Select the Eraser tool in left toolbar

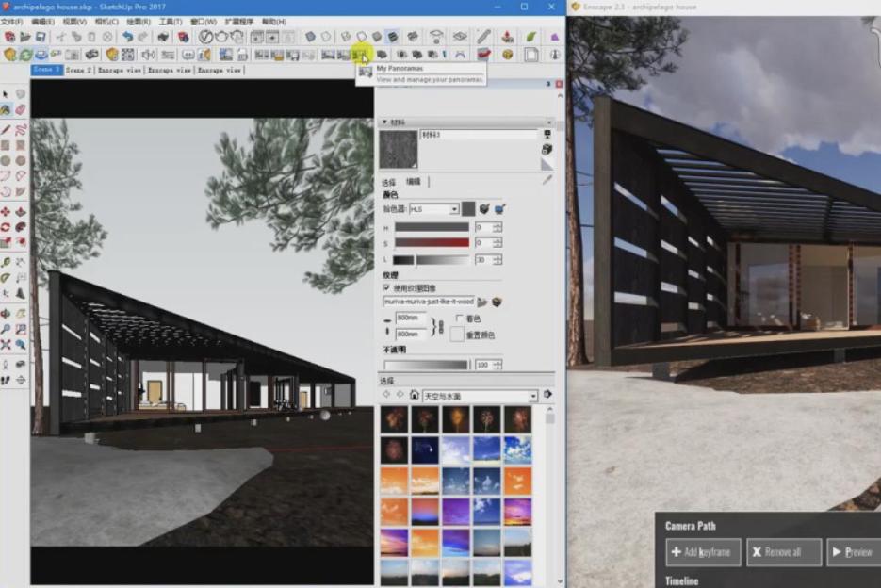pyautogui.click(x=20, y=110)
